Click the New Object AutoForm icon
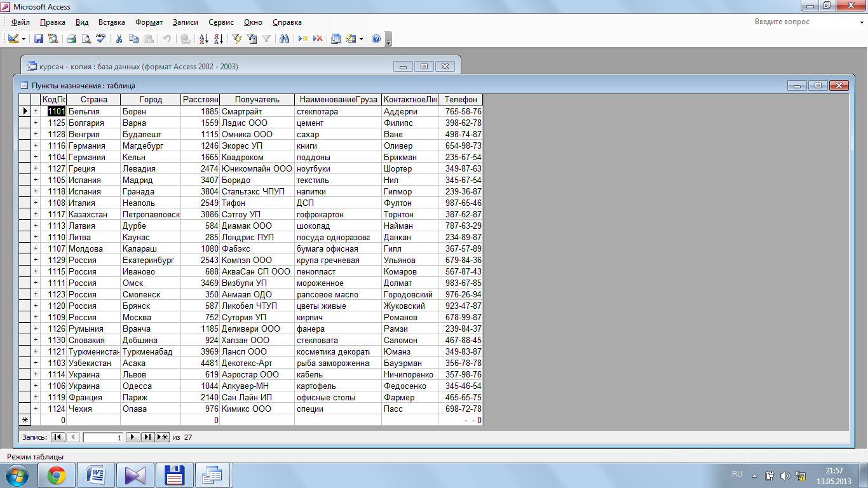 pos(351,39)
